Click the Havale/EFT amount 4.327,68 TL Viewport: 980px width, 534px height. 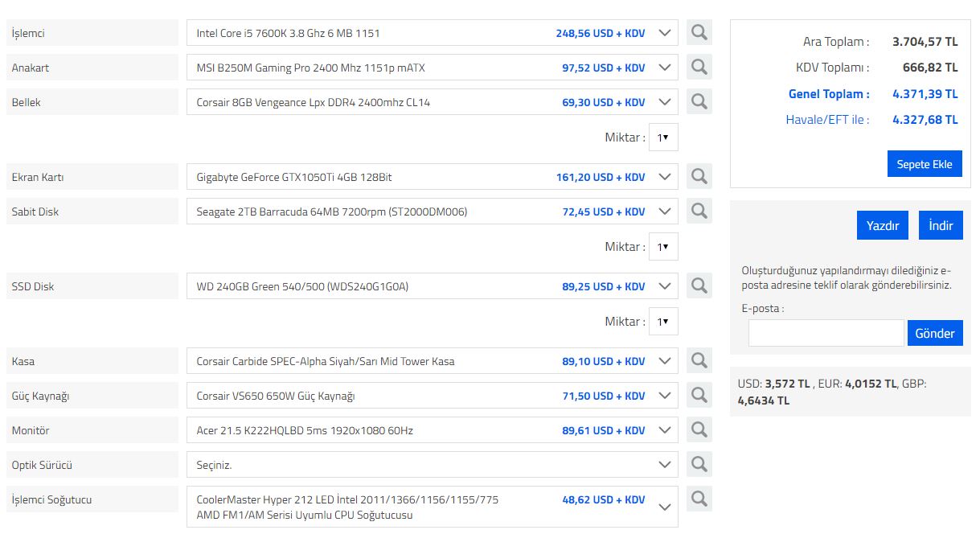(x=925, y=120)
